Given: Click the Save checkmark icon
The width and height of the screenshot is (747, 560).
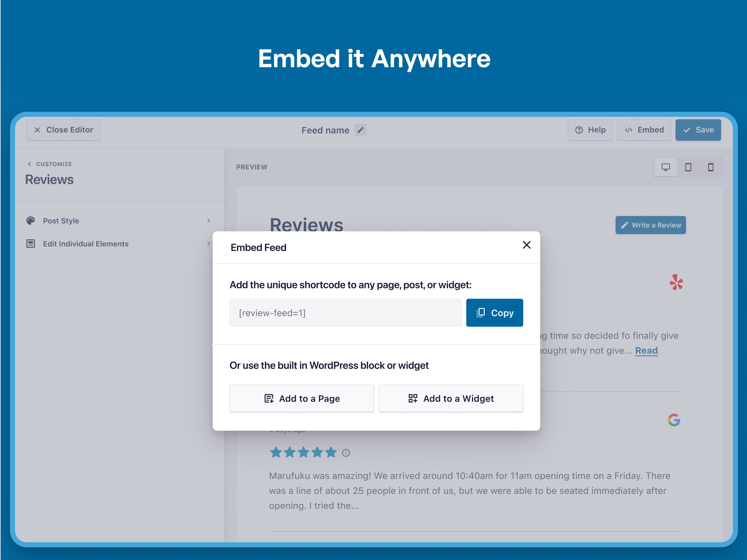Looking at the screenshot, I should click(687, 130).
